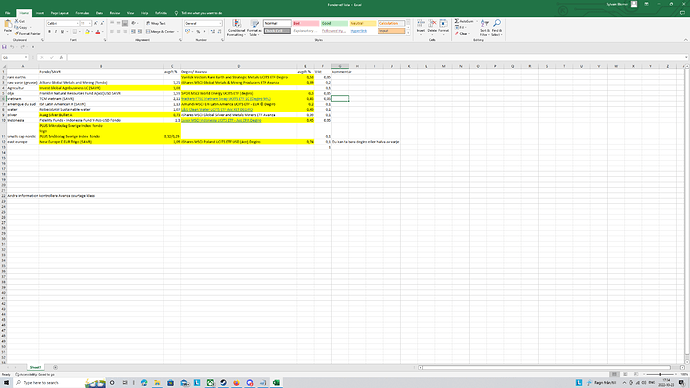This screenshot has width=690, height=388.
Task: Open the Calibri font name dropdown
Action: click(77, 23)
